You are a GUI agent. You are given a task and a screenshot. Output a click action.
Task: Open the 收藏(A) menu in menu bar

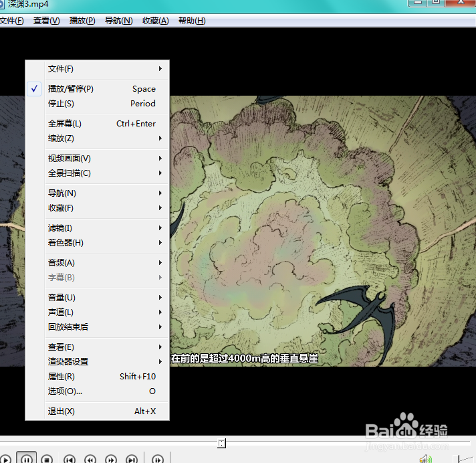(x=156, y=21)
